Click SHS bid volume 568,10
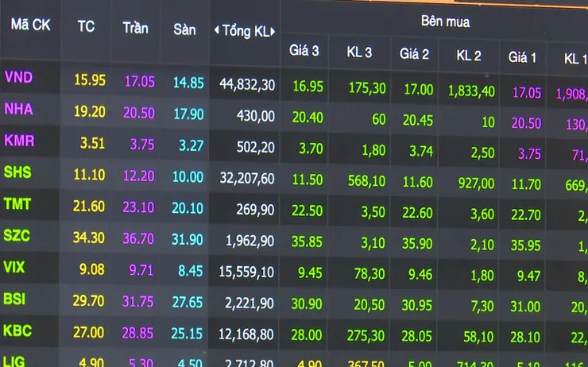The height and width of the screenshot is (367, 588). pos(367,181)
